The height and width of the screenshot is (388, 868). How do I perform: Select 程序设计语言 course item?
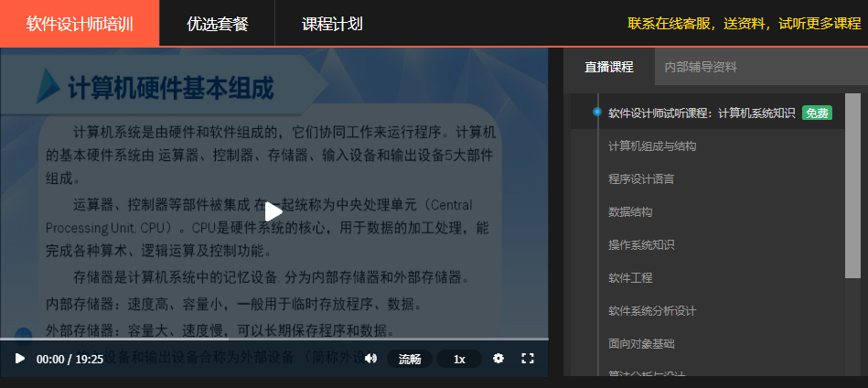click(641, 179)
